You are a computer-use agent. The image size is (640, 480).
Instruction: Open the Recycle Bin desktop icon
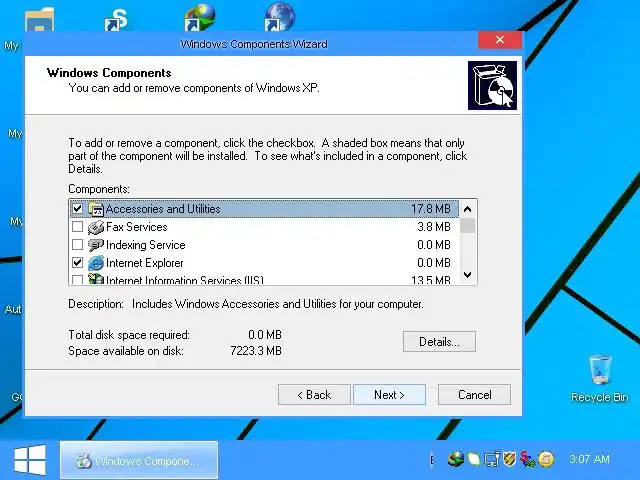(x=600, y=378)
